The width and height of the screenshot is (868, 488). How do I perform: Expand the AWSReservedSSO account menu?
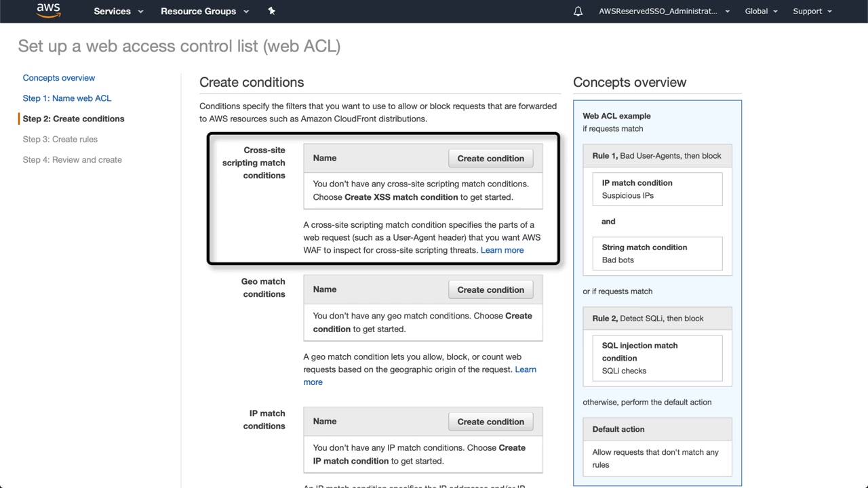pyautogui.click(x=664, y=12)
